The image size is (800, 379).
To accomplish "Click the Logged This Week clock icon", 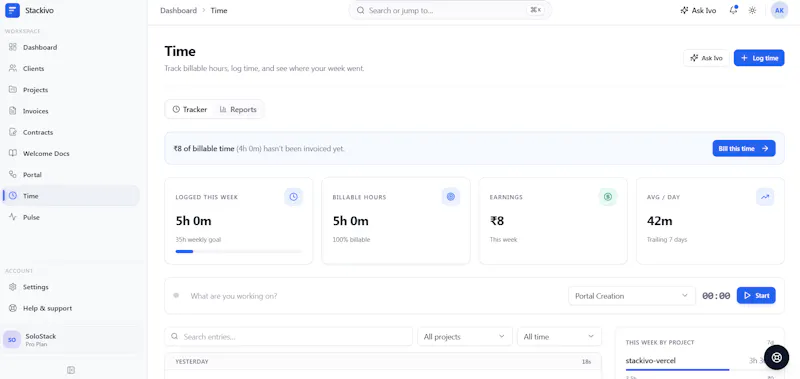I will [x=293, y=196].
